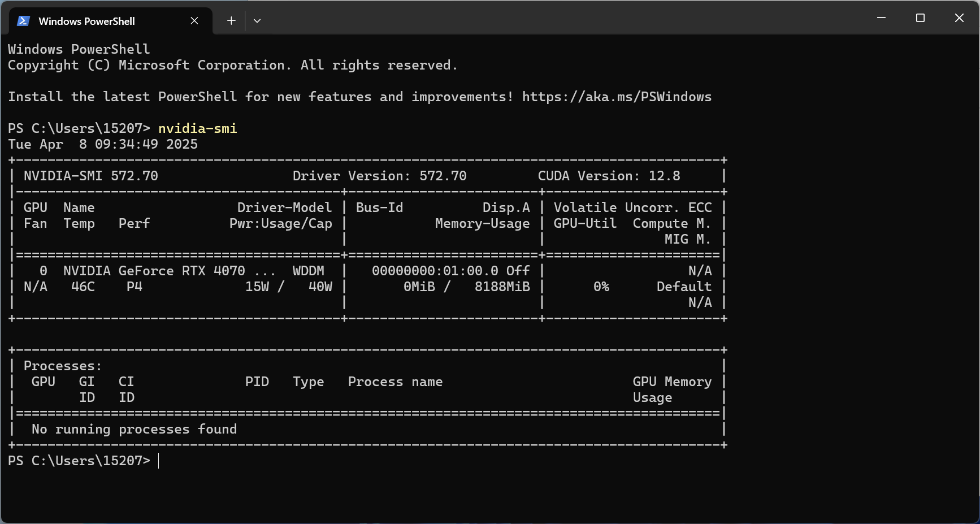Open the https://aka.ms/PSWindows link
This screenshot has height=524, width=980.
click(617, 97)
